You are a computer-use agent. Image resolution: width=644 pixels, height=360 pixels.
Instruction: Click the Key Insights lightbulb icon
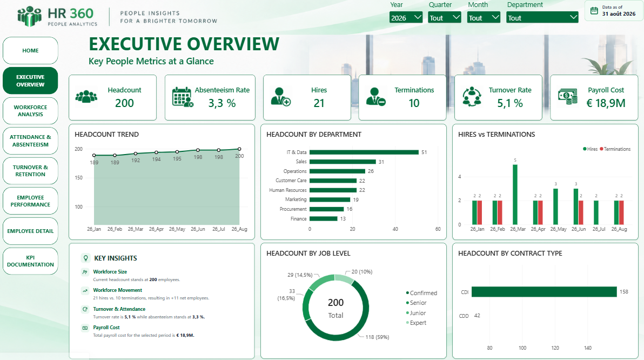click(x=85, y=258)
